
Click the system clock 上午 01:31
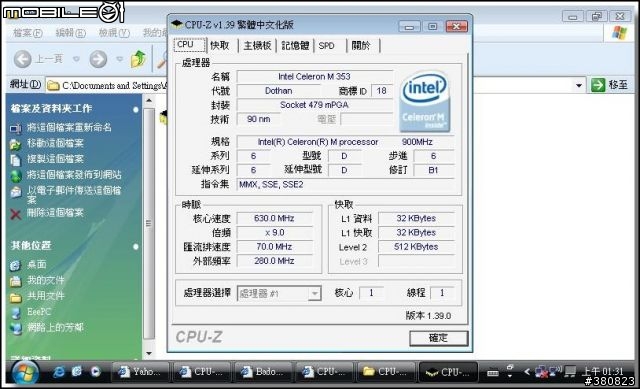point(602,371)
